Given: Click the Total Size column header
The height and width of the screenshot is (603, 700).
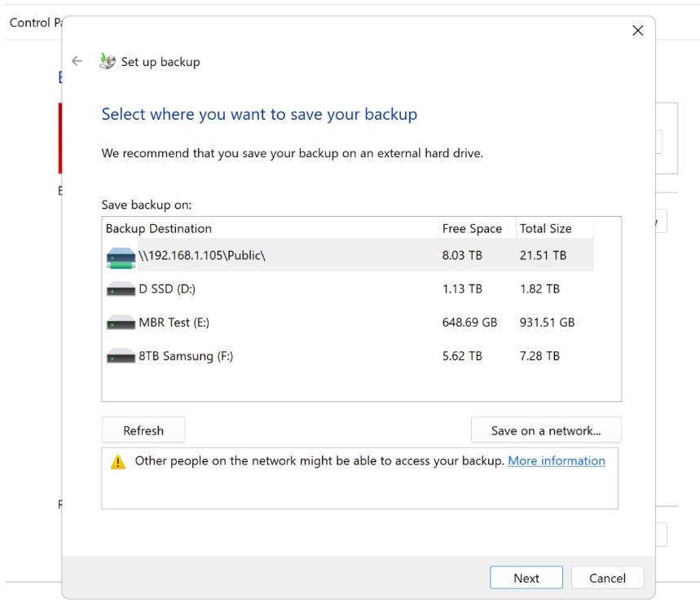Looking at the screenshot, I should click(547, 229).
